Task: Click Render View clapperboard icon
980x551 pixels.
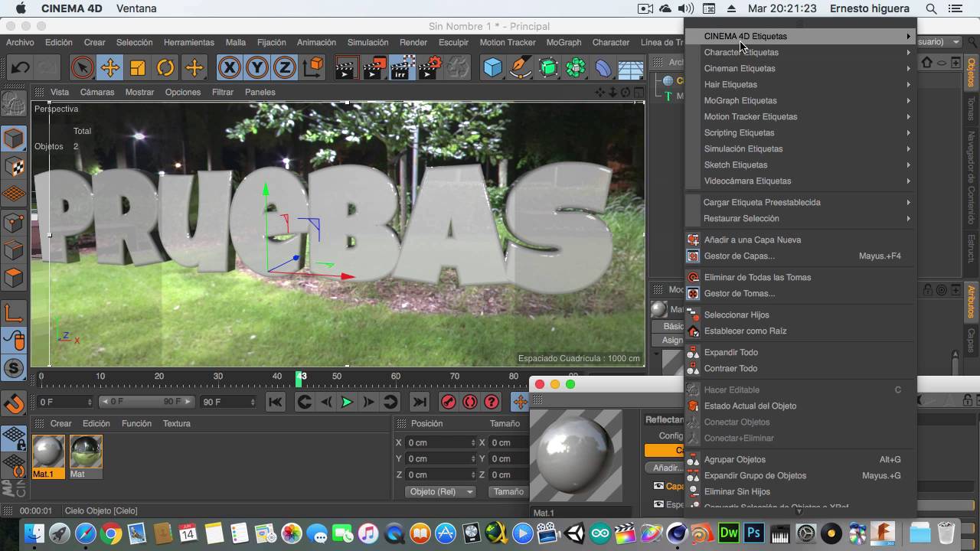Action: [347, 67]
